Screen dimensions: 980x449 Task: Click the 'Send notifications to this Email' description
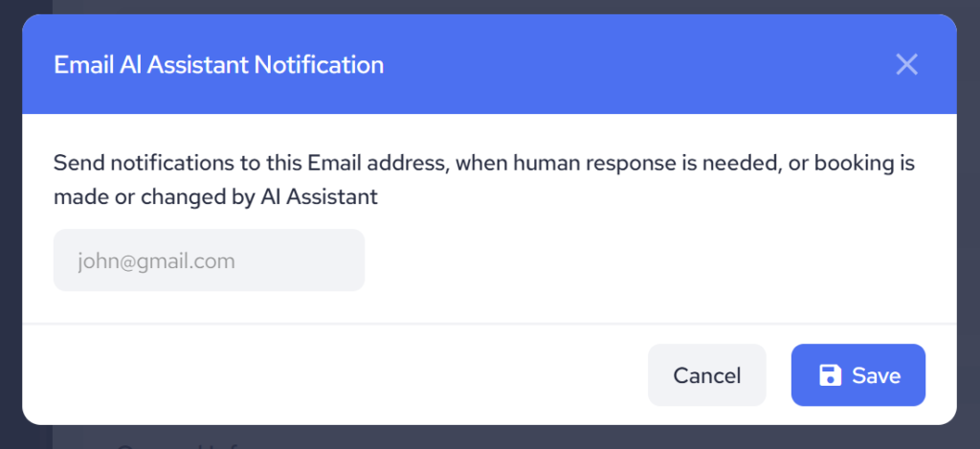click(249, 164)
